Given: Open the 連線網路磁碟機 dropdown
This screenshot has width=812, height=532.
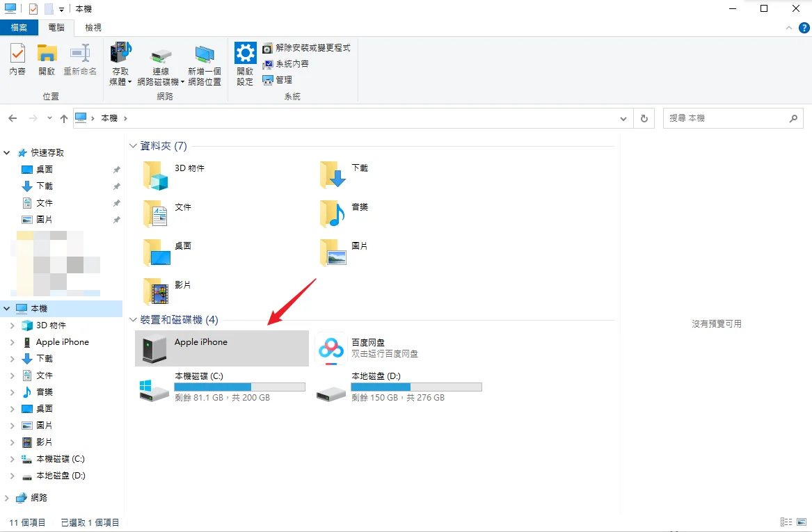Looking at the screenshot, I should pyautogui.click(x=182, y=81).
